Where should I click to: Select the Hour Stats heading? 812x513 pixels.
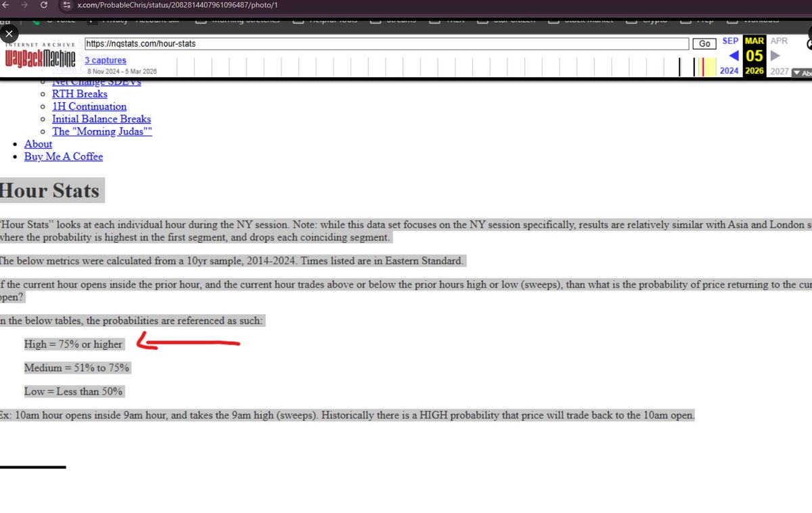click(x=51, y=191)
